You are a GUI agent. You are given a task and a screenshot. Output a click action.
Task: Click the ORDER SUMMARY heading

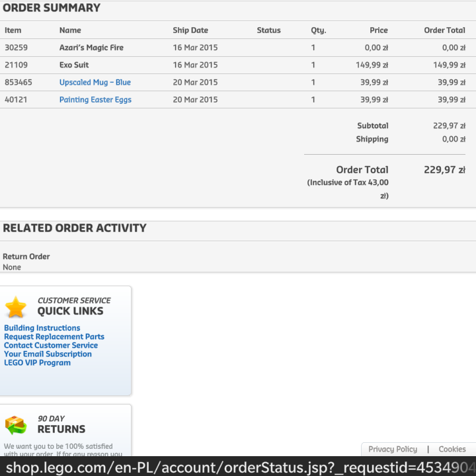(52, 8)
